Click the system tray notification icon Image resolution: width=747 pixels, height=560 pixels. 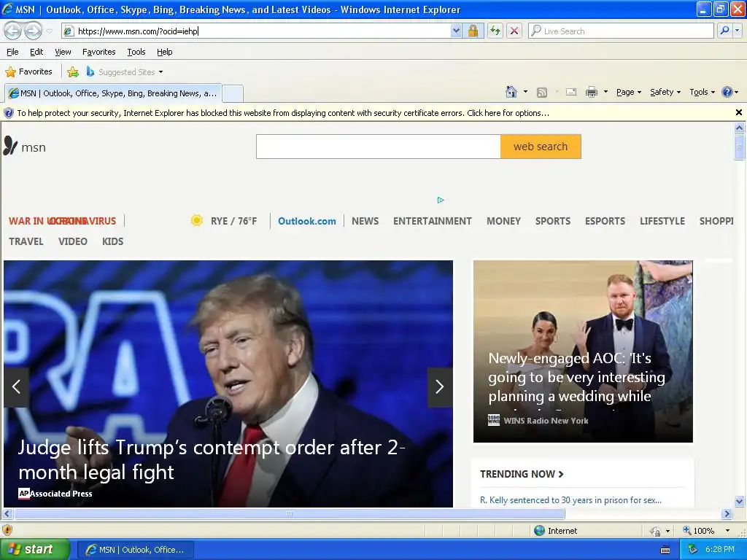coord(693,549)
